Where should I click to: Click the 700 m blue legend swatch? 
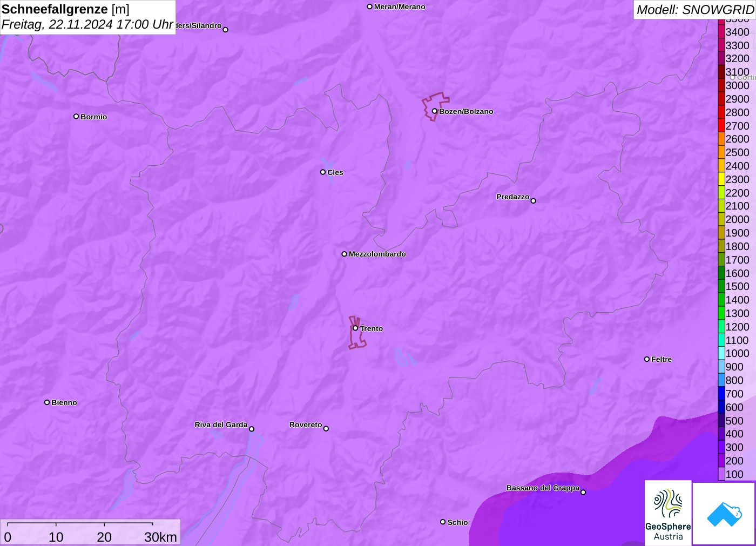721,394
